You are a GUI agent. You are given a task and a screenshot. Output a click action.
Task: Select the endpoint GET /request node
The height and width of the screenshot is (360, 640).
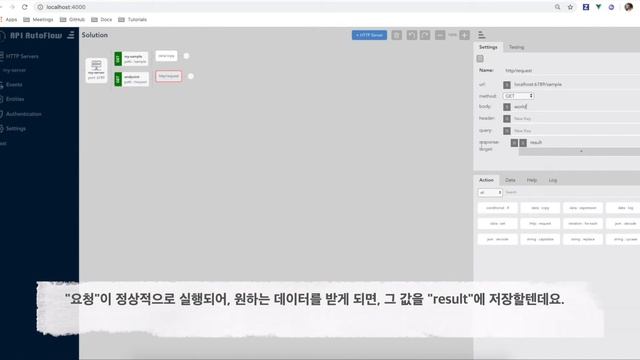(x=131, y=79)
